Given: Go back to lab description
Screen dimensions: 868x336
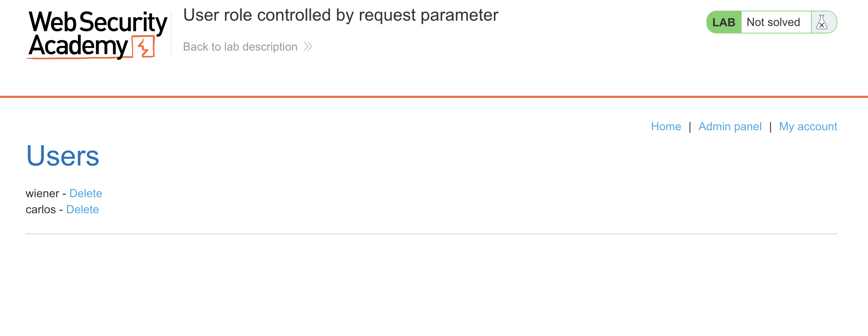Looking at the screenshot, I should 240,47.
